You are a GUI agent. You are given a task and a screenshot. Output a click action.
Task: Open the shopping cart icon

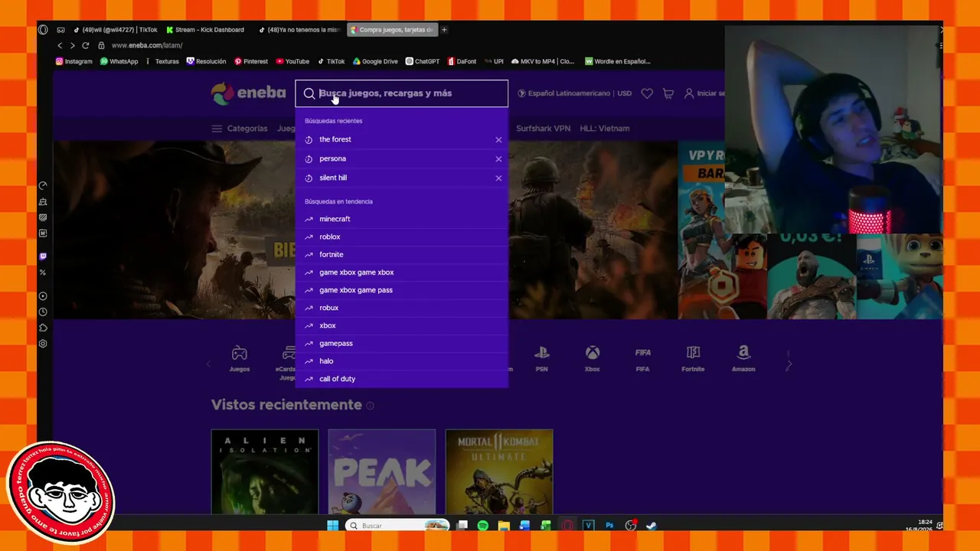(668, 93)
